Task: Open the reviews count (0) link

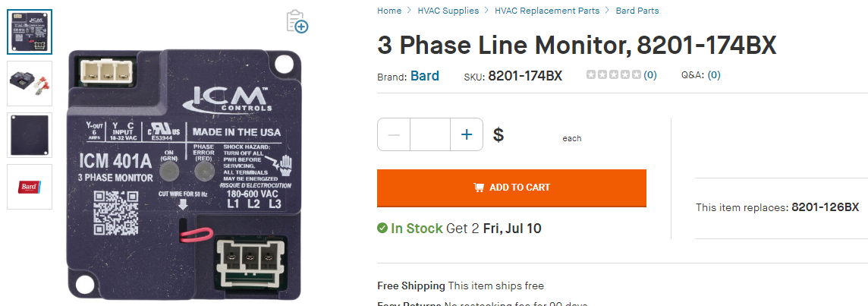Action: pyautogui.click(x=650, y=75)
